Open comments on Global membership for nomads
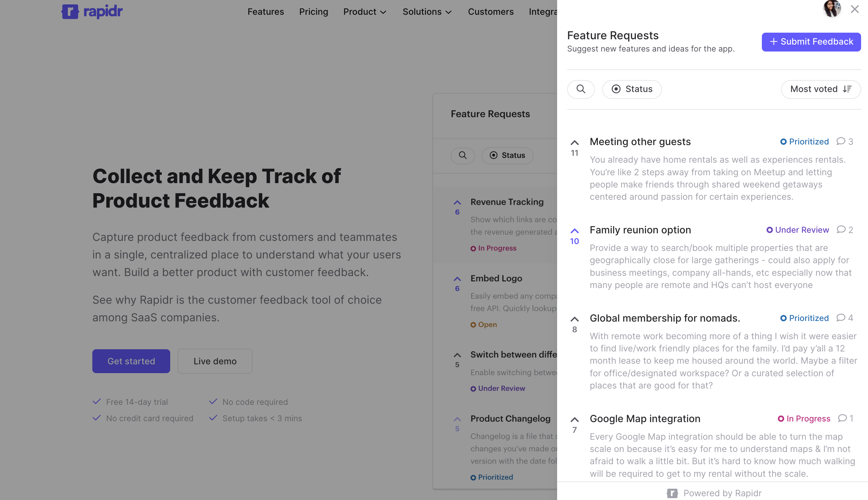The width and height of the screenshot is (868, 500). tap(841, 318)
